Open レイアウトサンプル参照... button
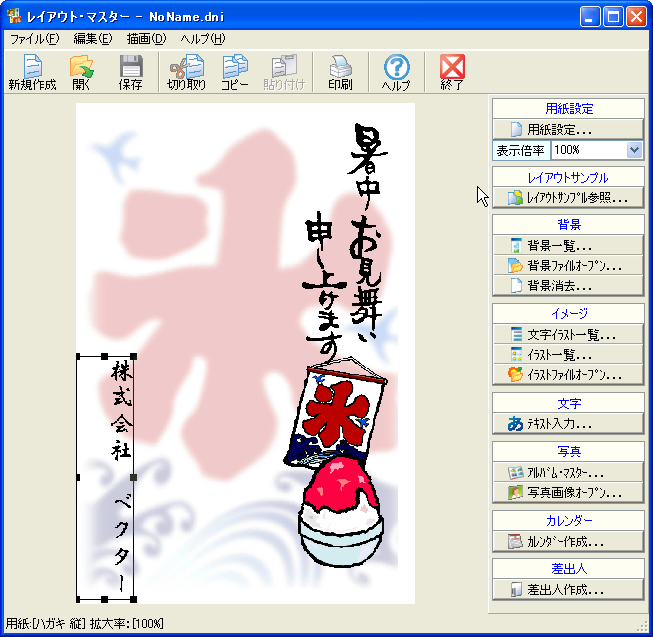The height and width of the screenshot is (637, 653). [568, 198]
